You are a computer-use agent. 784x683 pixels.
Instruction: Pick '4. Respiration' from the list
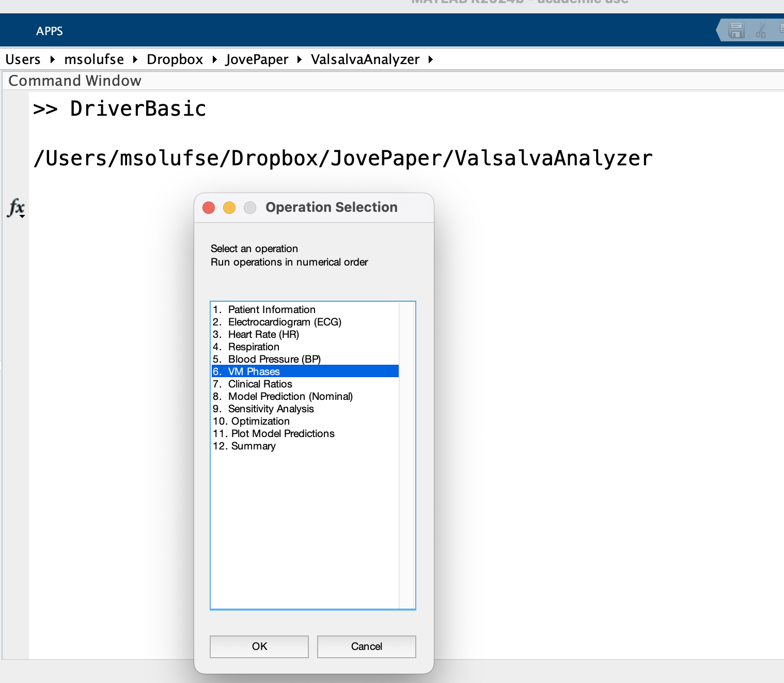coord(305,347)
